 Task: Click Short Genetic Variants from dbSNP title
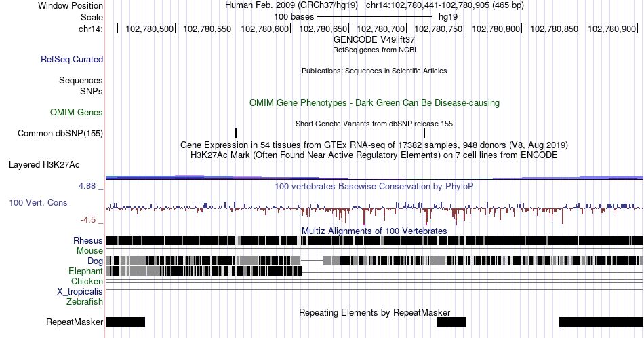[374, 124]
